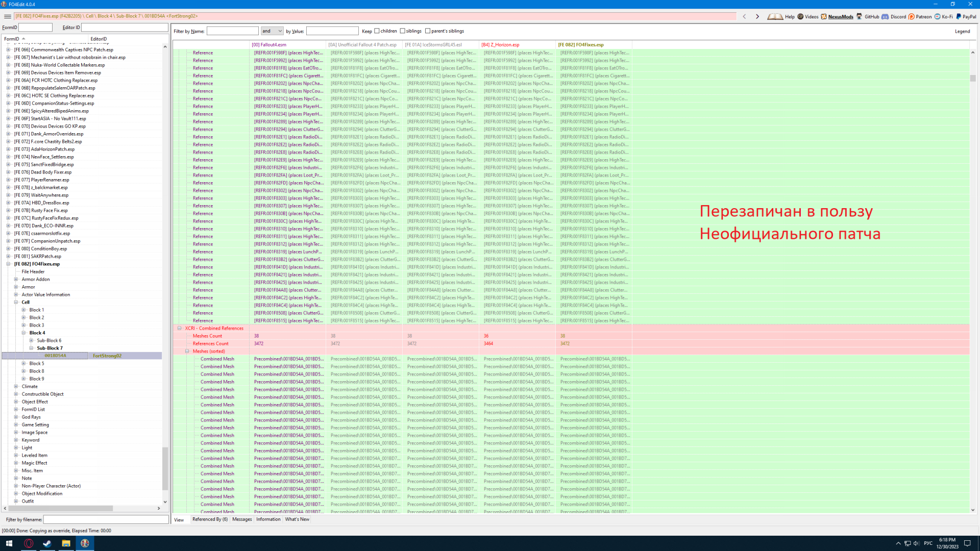Click the Legend button
The height and width of the screenshot is (551, 980).
click(x=962, y=32)
